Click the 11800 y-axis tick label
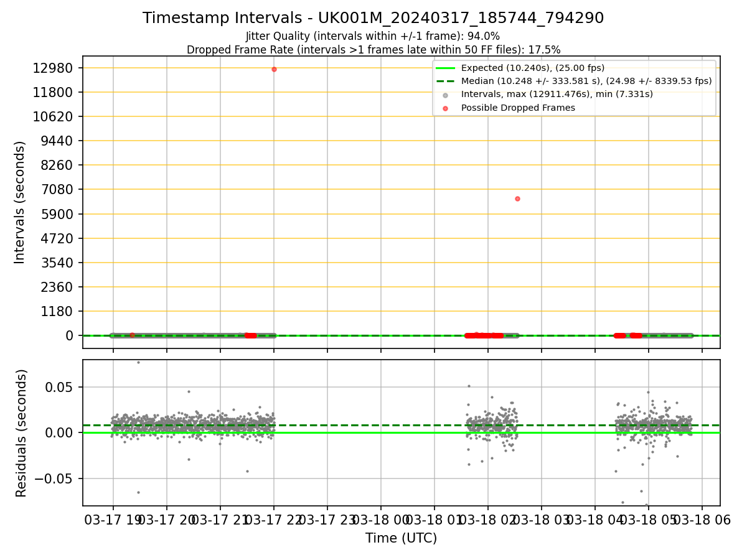The width and height of the screenshot is (747, 560). pos(53,92)
